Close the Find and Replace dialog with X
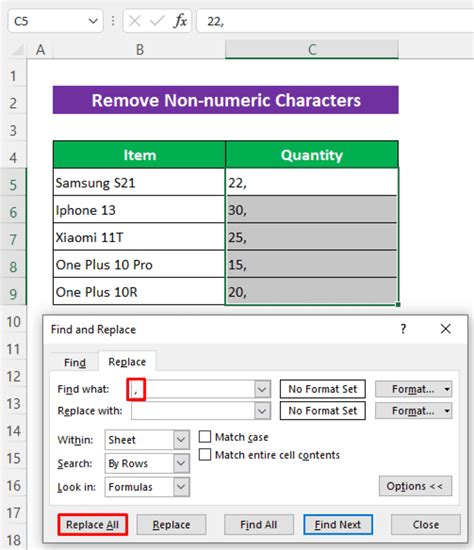The width and height of the screenshot is (474, 550). tap(446, 329)
